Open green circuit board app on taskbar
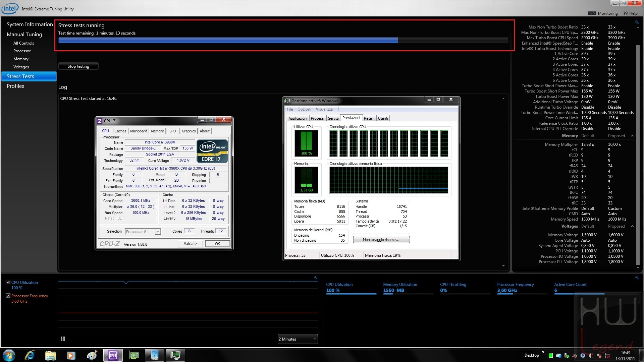Image resolution: width=644 pixels, height=362 pixels. [x=134, y=355]
